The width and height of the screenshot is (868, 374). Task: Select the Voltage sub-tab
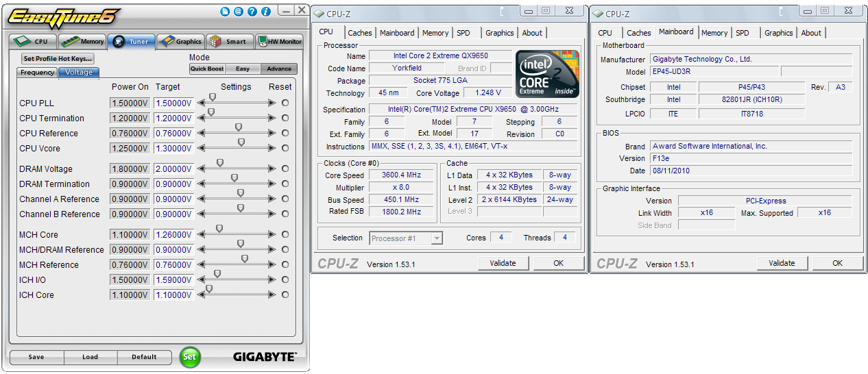pos(79,73)
